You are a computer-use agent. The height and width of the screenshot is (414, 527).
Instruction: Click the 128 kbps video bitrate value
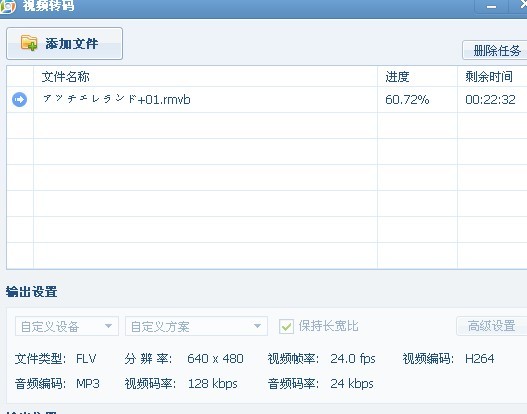[212, 384]
